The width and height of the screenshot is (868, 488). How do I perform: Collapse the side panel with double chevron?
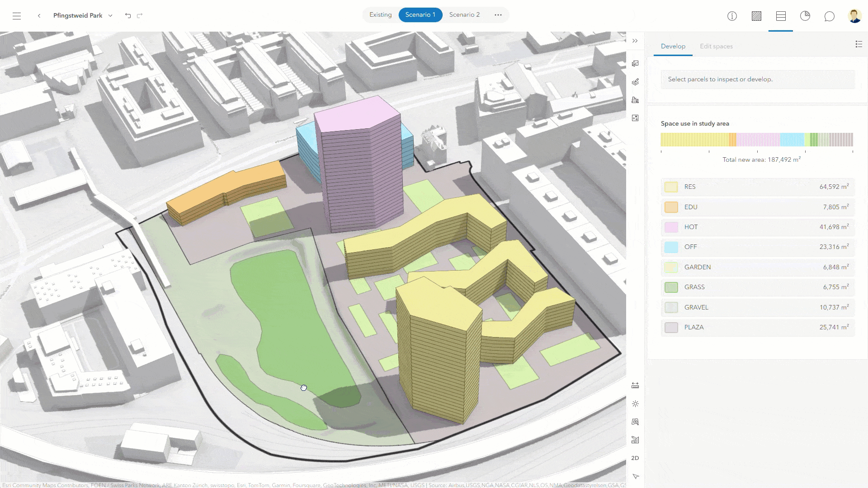click(635, 41)
